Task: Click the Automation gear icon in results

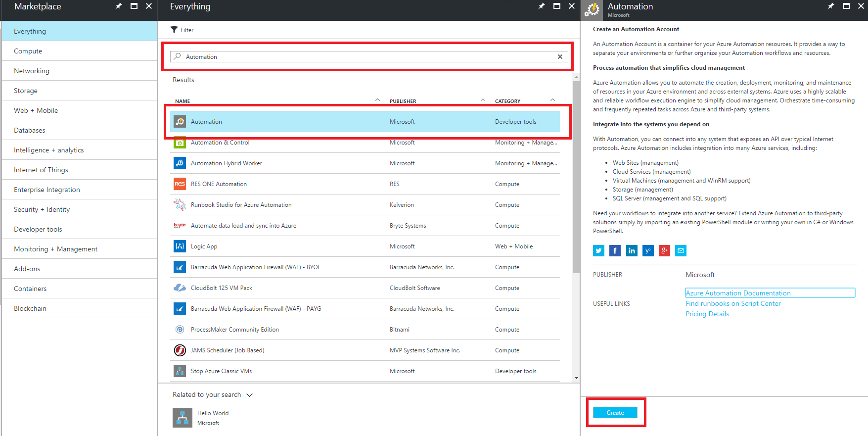Action: point(180,121)
